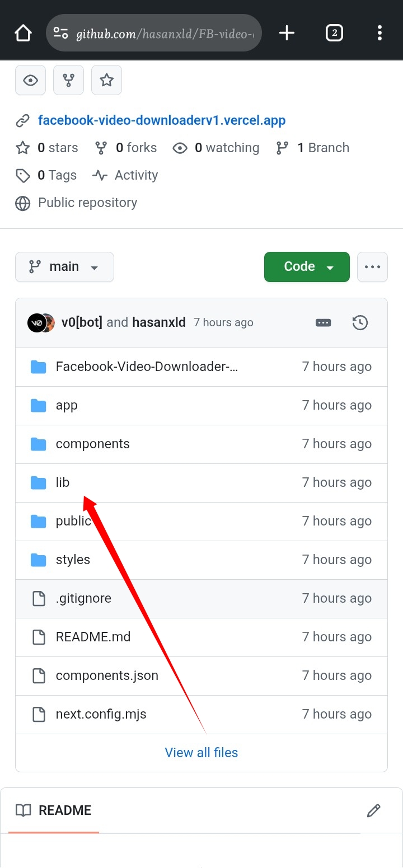
Task: Star the repository with the star button
Action: 106,81
